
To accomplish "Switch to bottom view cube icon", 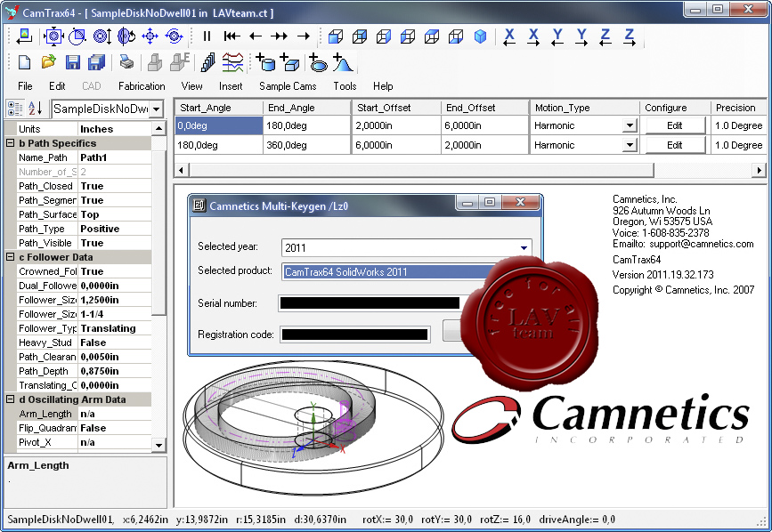I will click(456, 36).
